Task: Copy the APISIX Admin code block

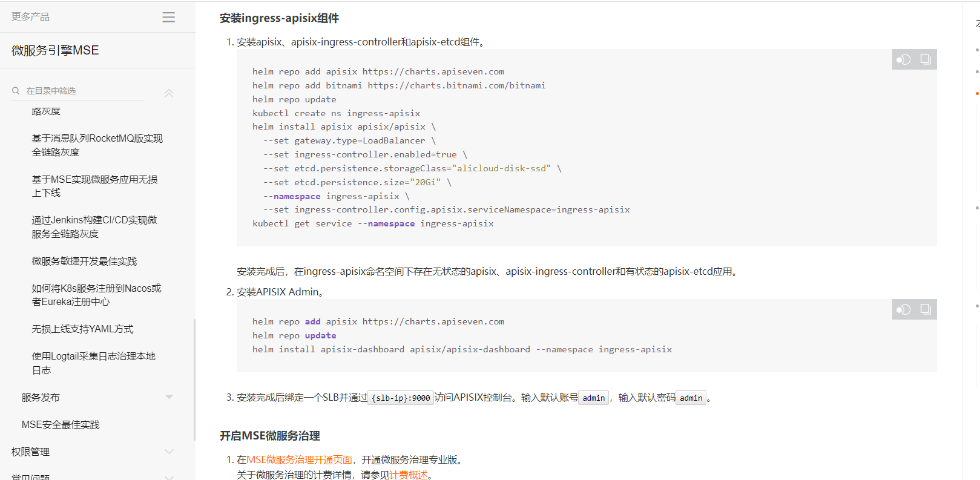Action: tap(926, 309)
